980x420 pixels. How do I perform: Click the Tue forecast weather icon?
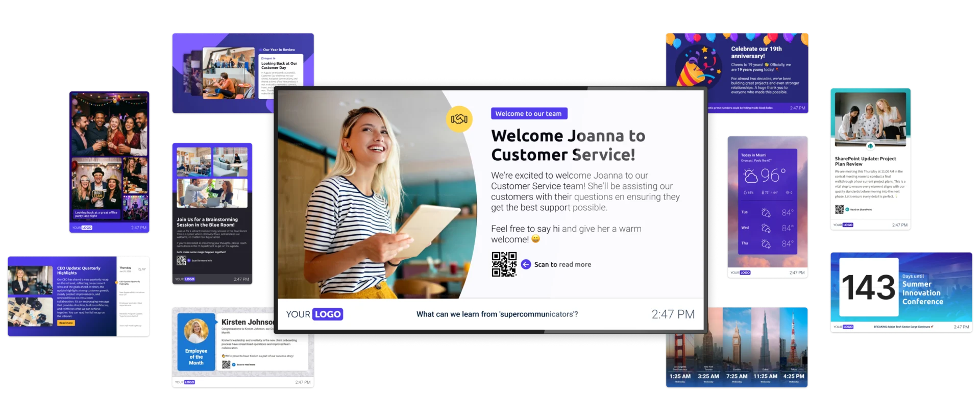(x=766, y=212)
